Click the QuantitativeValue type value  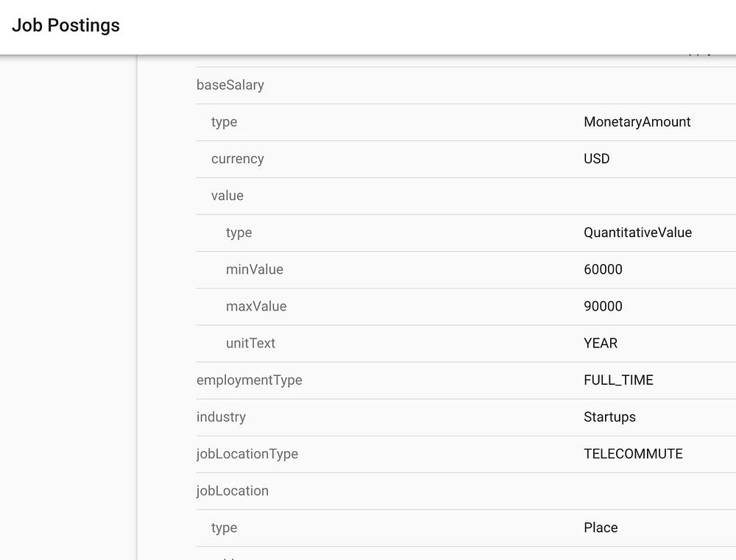coord(637,233)
